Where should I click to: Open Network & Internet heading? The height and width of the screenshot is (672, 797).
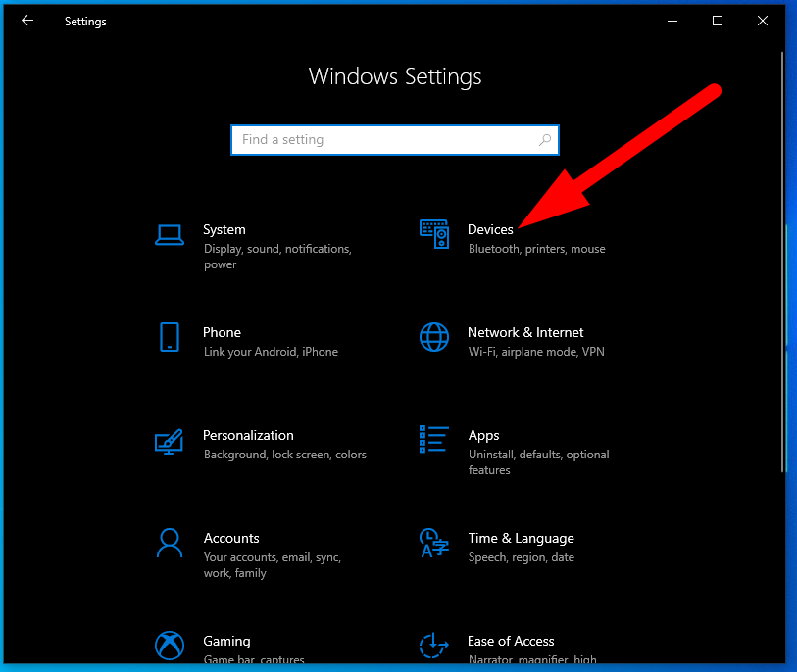click(525, 332)
